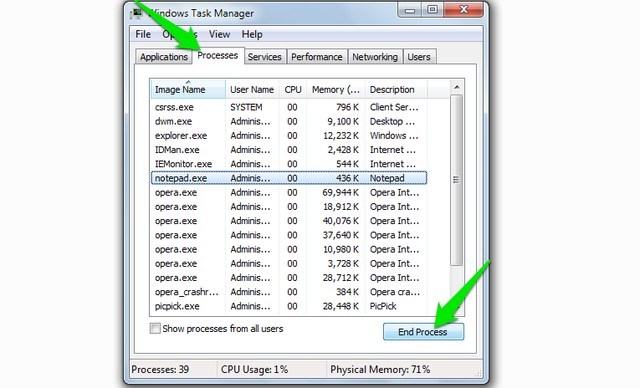Click Physical Memory: 71% in status bar

pyautogui.click(x=380, y=370)
